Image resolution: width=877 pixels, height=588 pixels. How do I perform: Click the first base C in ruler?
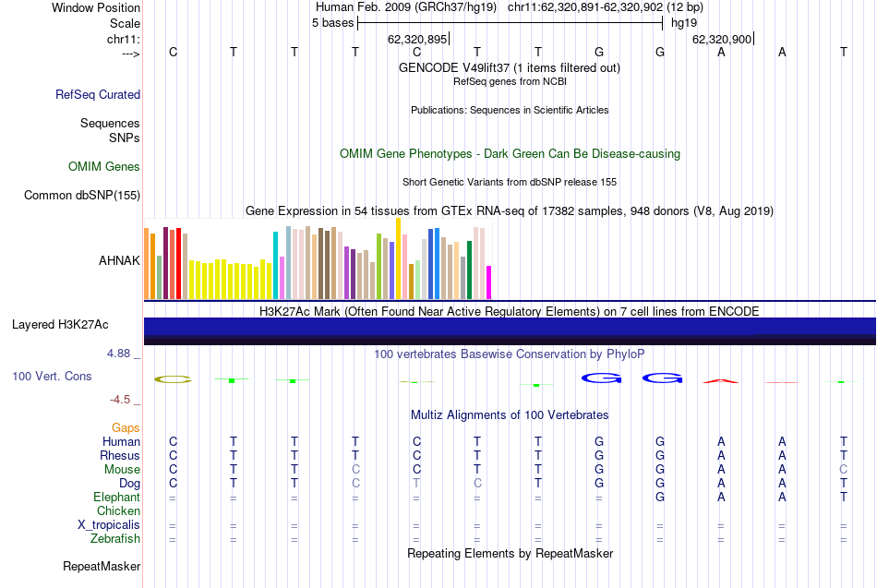[x=173, y=52]
